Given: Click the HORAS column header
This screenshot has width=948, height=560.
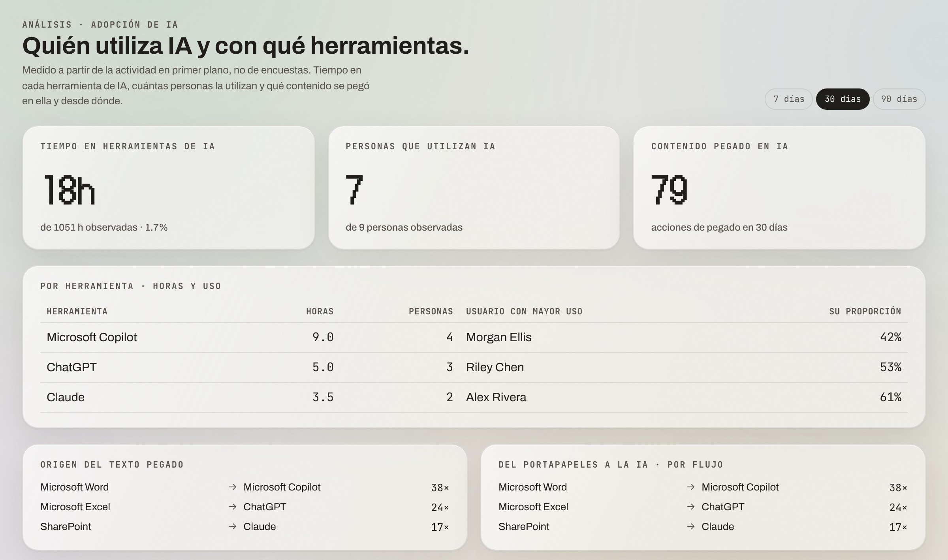Looking at the screenshot, I should [320, 311].
